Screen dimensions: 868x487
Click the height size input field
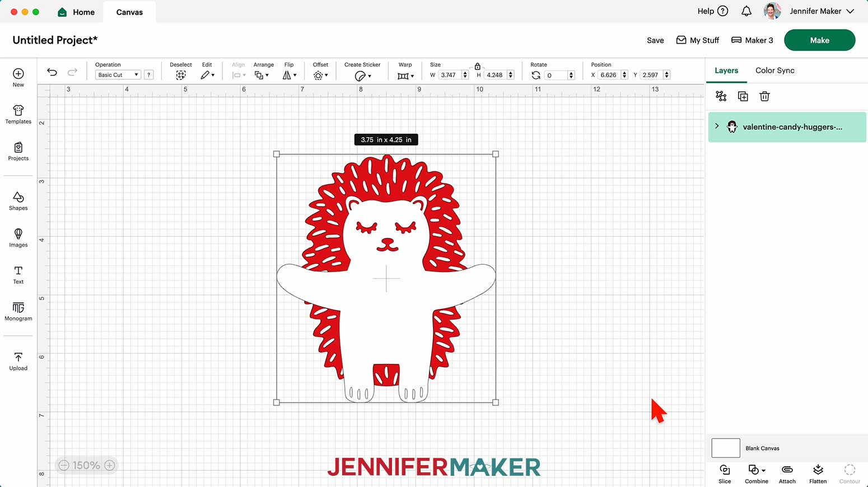496,75
